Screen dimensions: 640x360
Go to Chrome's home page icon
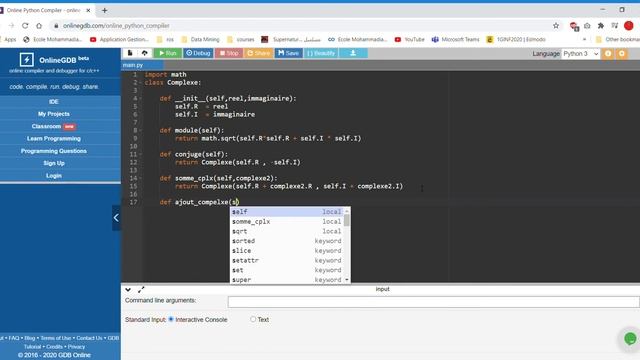tap(39, 26)
